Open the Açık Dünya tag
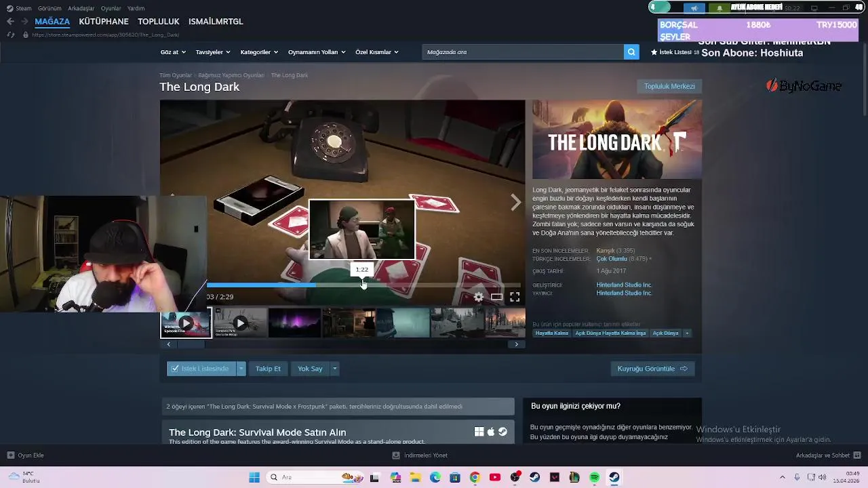This screenshot has height=488, width=868. tap(665, 333)
